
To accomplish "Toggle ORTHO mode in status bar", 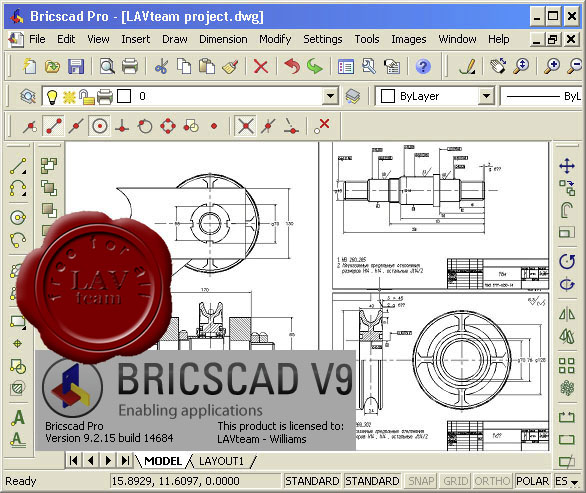I will click(492, 481).
